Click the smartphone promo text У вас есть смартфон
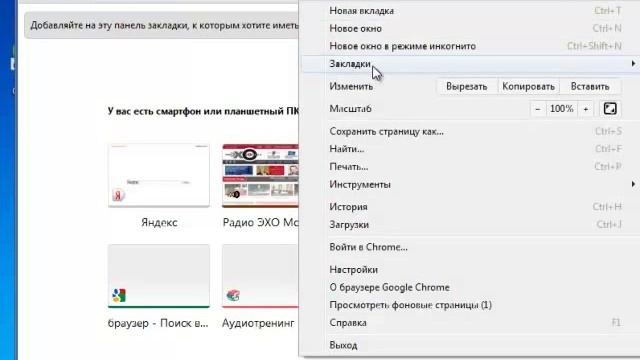 pyautogui.click(x=203, y=111)
